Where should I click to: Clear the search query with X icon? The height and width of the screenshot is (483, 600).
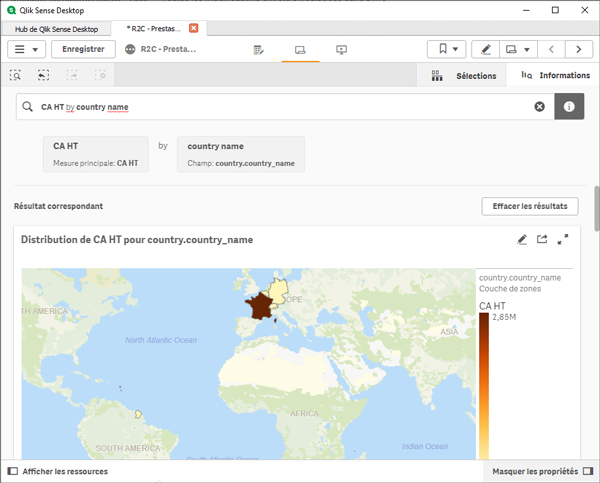(x=540, y=107)
